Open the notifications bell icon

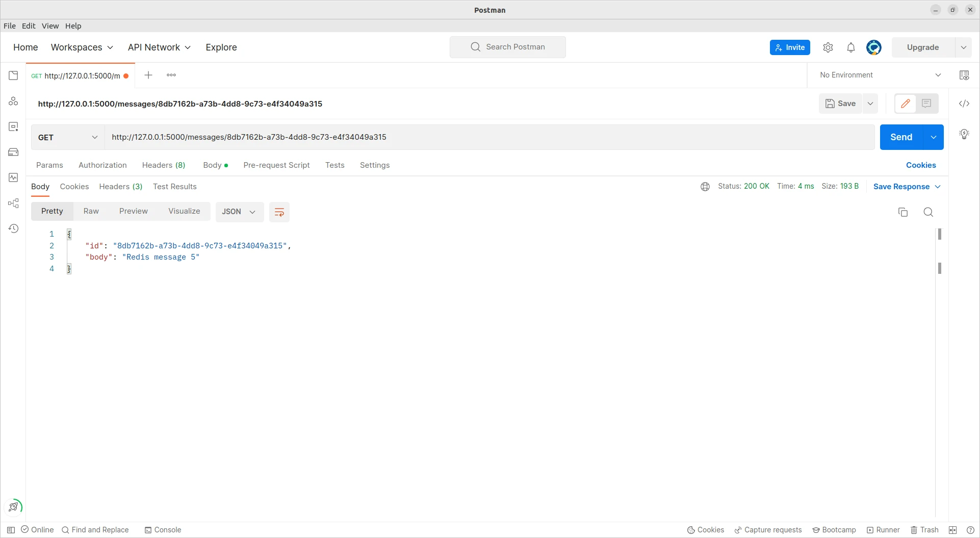pyautogui.click(x=850, y=47)
